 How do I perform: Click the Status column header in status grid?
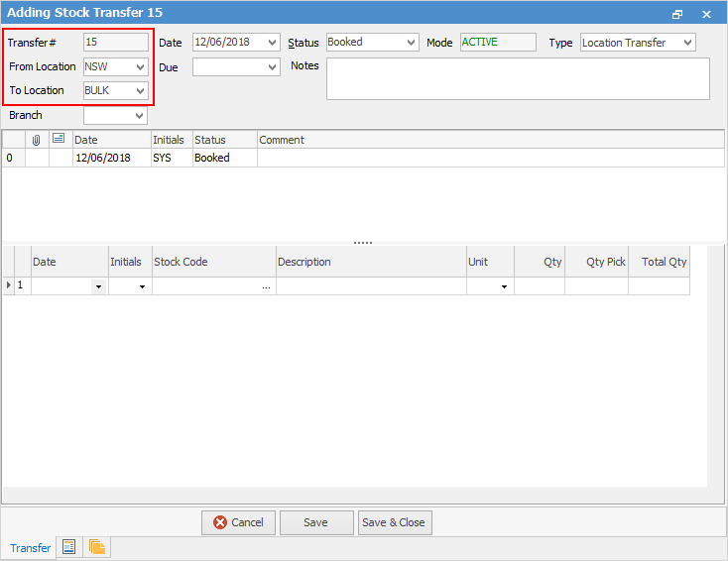225,140
